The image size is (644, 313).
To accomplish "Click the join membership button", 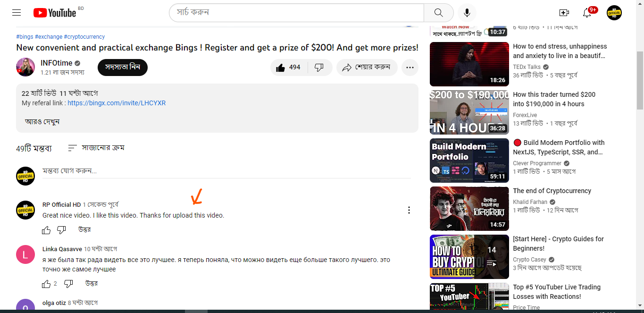I will click(x=123, y=68).
